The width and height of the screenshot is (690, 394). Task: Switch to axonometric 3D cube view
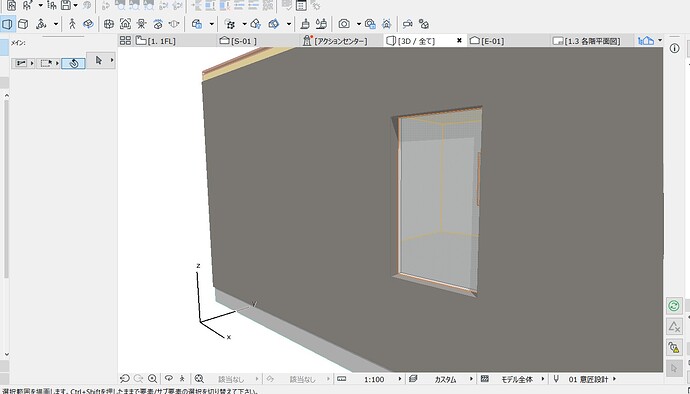click(23, 24)
